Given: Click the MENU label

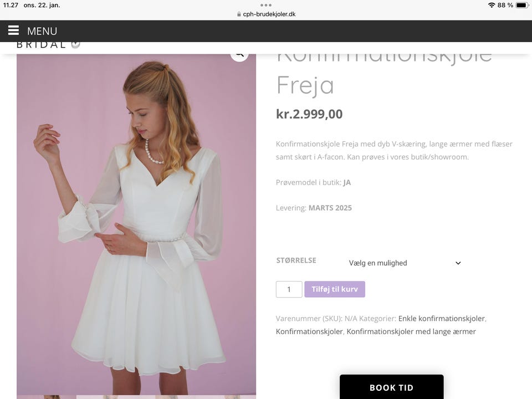Looking at the screenshot, I should [42, 31].
